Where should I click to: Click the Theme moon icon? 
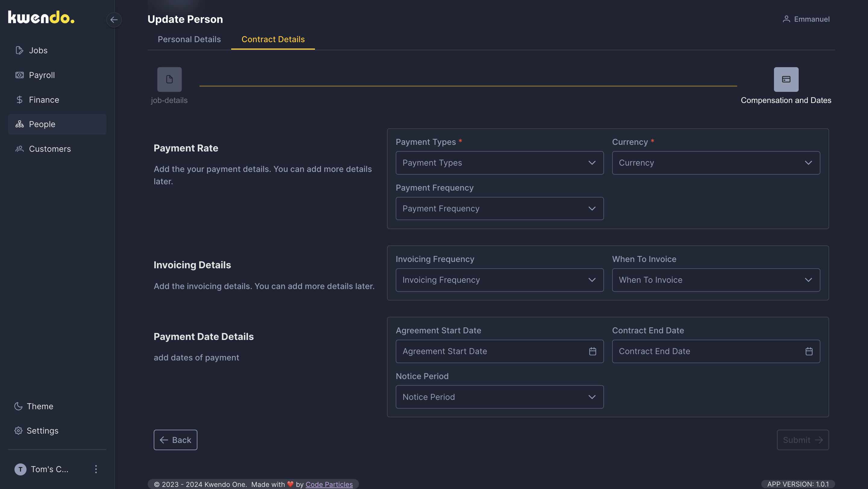[18, 406]
